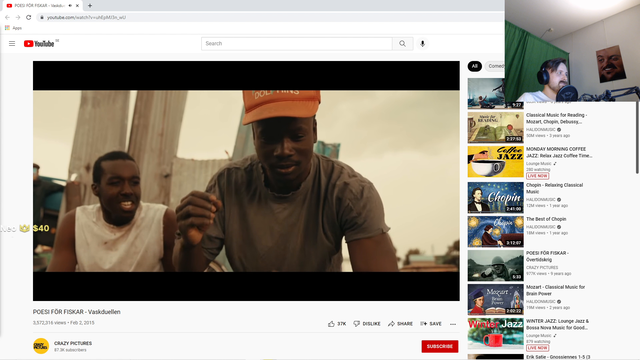
Task: Click the 3,572,316 views date line
Action: click(64, 322)
